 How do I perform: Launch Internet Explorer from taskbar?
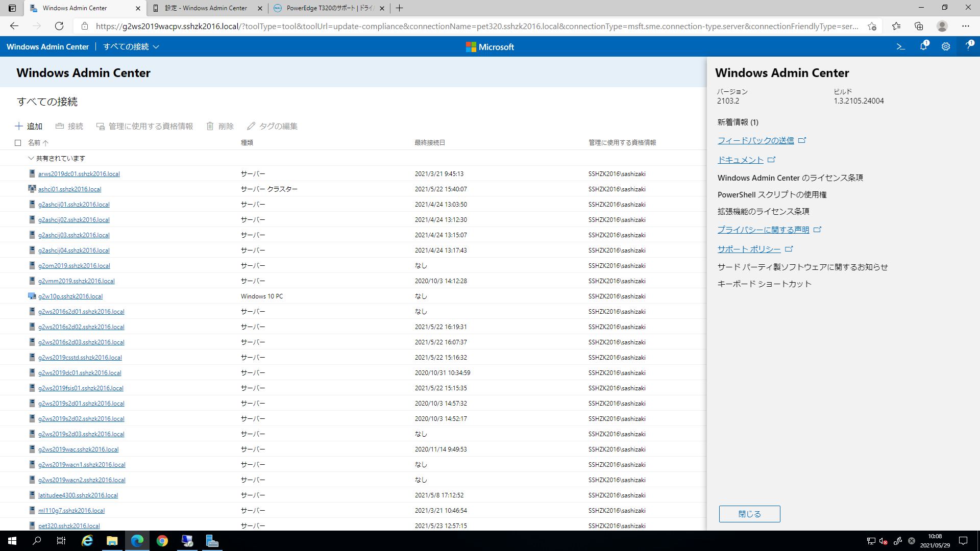tap(87, 541)
